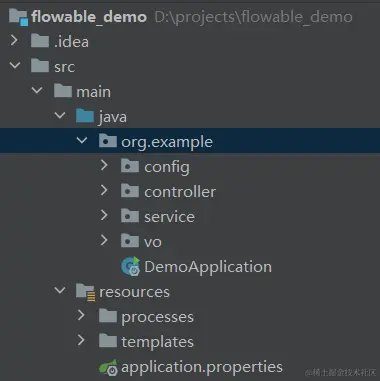The image size is (380, 381).
Task: Click the DemoApplication Spring Boot class icon
Action: point(131,266)
